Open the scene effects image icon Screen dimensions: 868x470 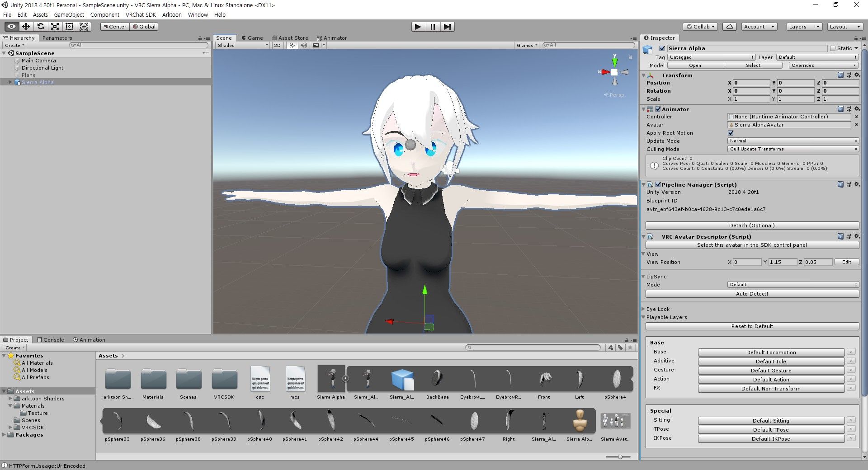(316, 45)
